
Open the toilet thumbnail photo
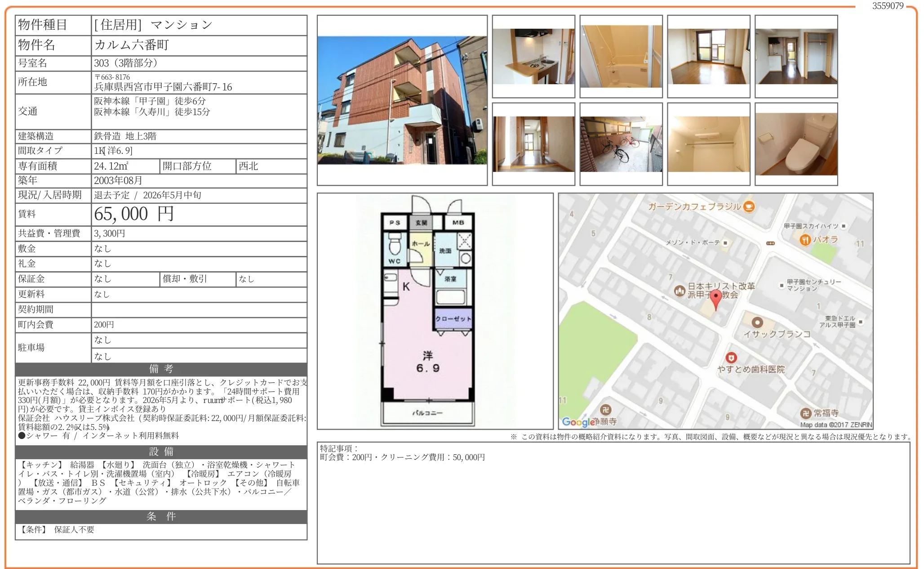tap(796, 144)
